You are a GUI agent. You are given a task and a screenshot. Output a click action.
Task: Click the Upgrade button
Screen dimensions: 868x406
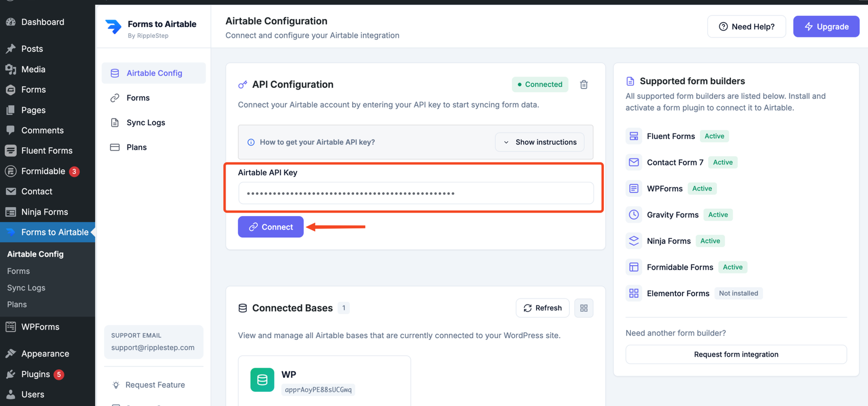826,27
